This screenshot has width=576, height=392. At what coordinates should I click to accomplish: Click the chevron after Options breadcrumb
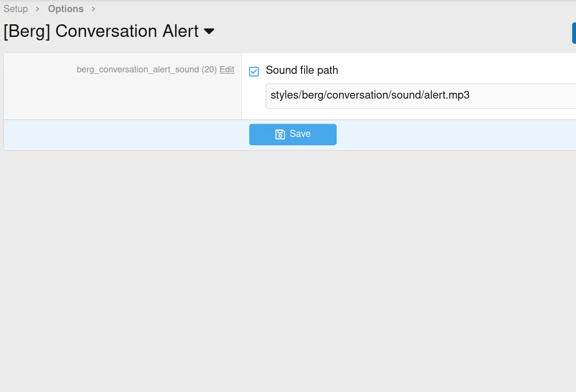[93, 9]
